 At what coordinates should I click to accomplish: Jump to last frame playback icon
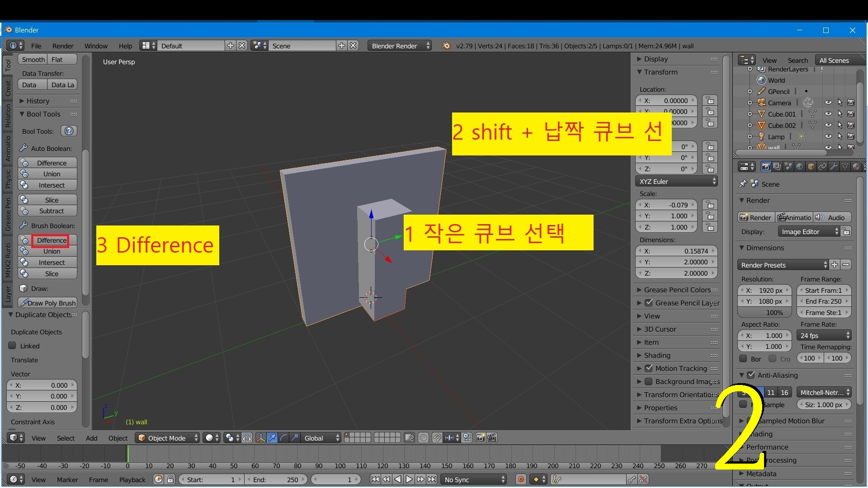coord(432,479)
